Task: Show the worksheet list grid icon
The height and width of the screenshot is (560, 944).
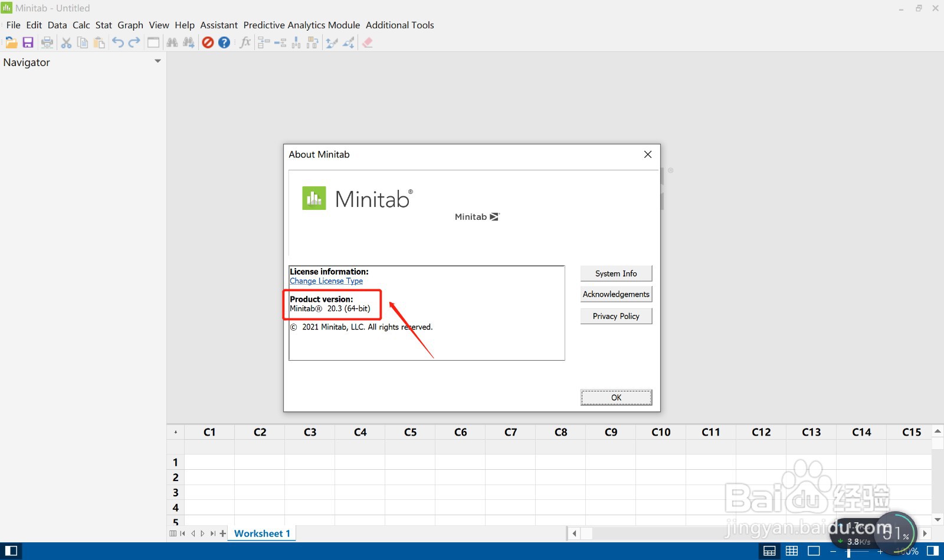Action: click(x=173, y=533)
